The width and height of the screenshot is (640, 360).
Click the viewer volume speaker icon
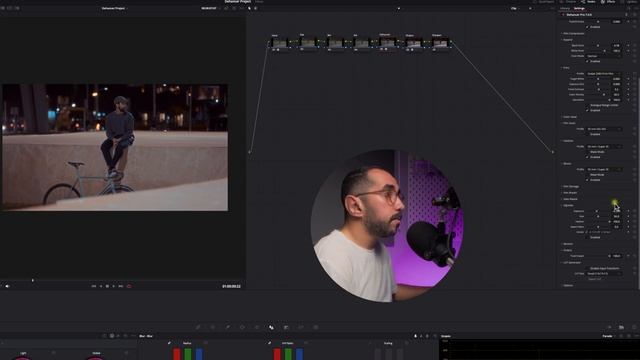click(7, 286)
